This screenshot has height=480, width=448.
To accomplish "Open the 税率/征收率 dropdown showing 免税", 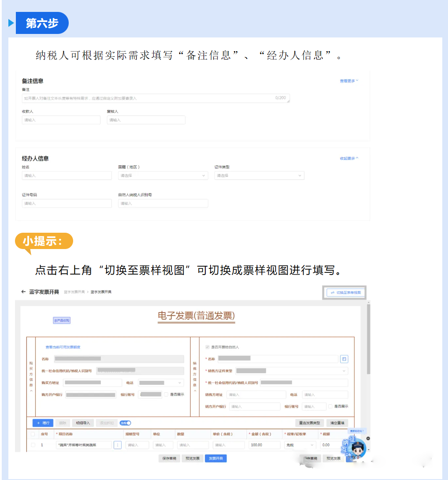I will click(300, 445).
